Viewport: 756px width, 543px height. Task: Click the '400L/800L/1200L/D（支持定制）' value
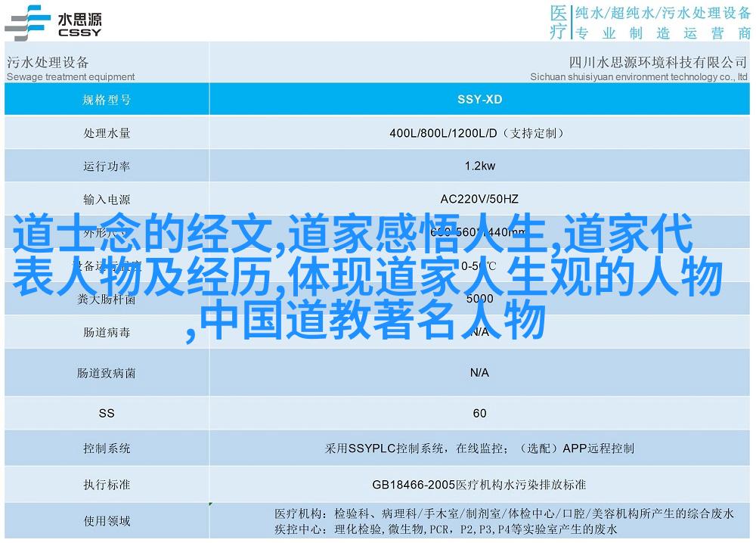tap(477, 133)
